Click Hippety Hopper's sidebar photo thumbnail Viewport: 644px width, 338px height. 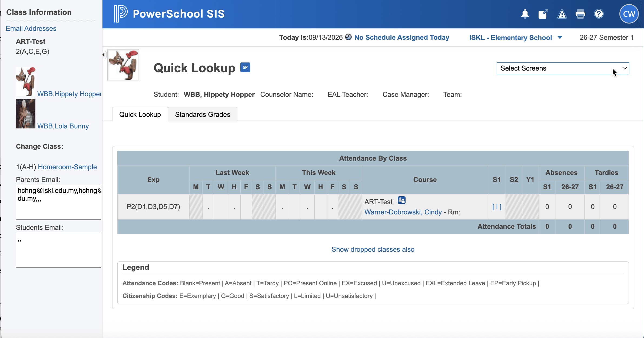click(26, 82)
